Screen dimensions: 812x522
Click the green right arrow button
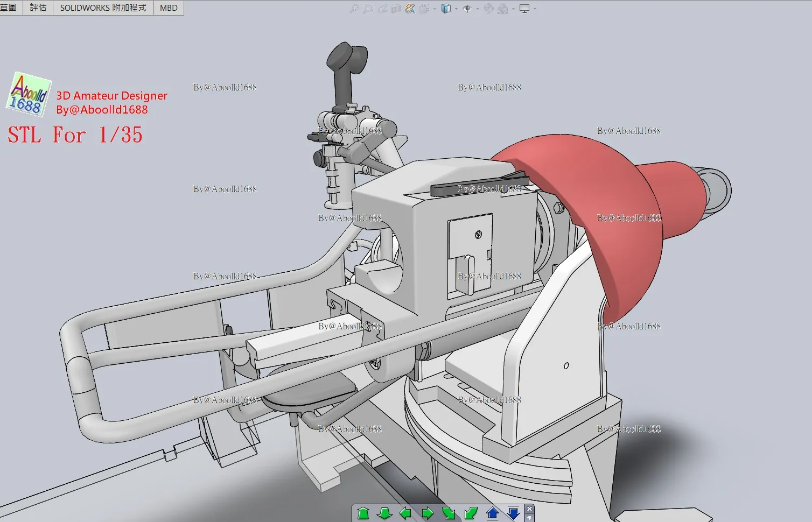pos(428,513)
